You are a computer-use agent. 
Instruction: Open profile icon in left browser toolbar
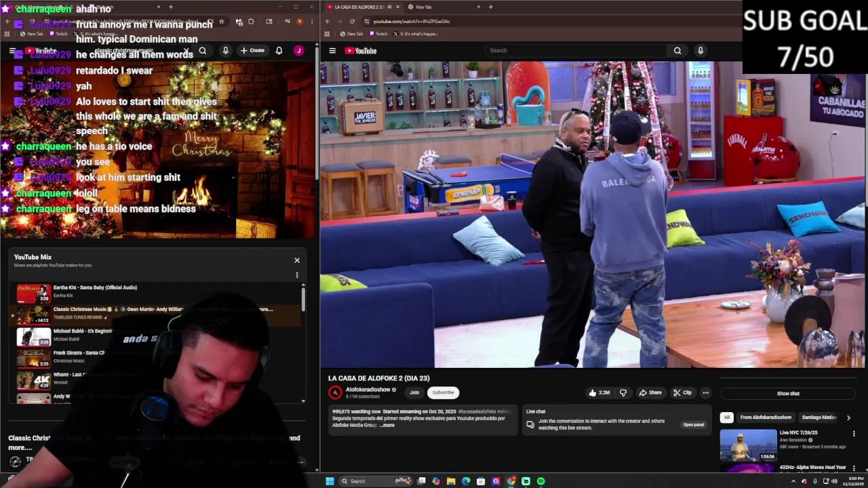pos(300,22)
